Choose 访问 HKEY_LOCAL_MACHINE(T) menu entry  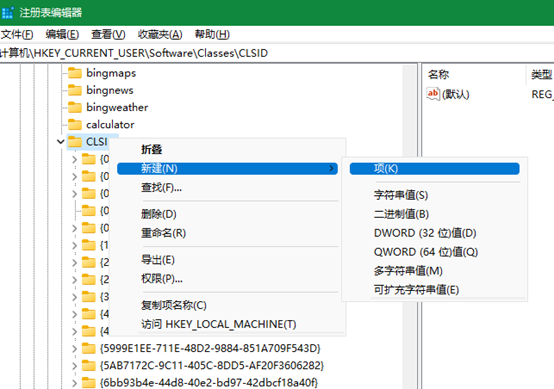227,324
